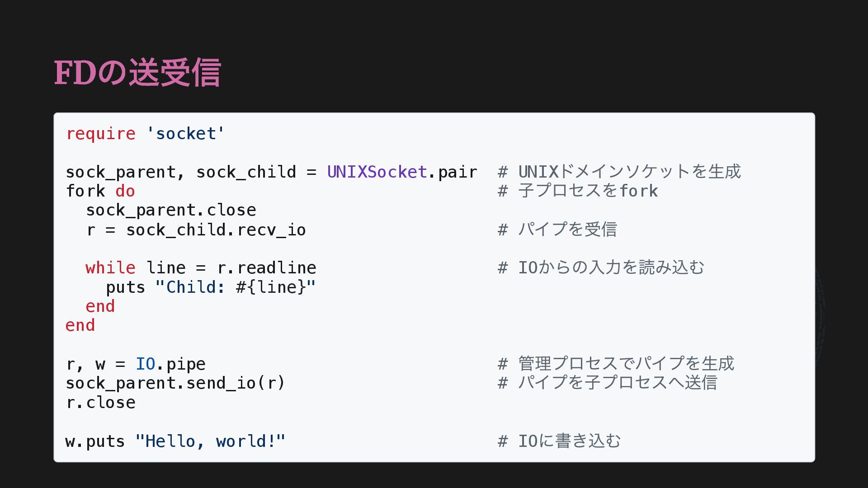Click the comment パイプを受信
The height and width of the screenshot is (488, 868).
[557, 230]
